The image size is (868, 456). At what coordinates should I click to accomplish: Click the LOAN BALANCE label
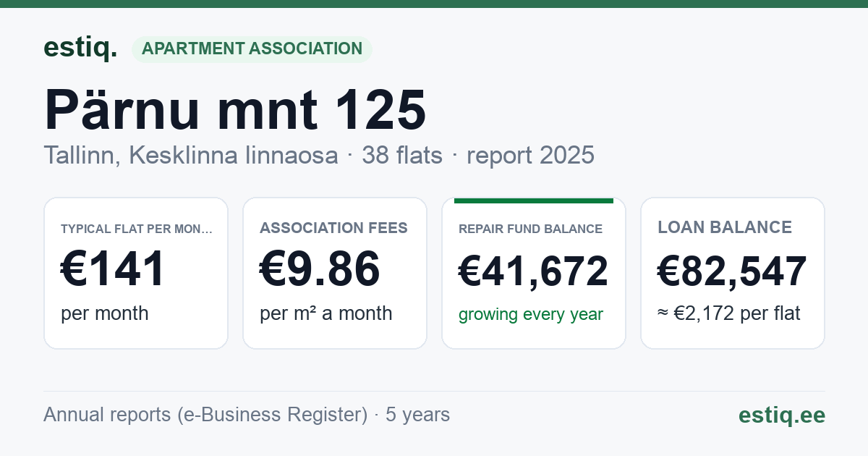coord(725,227)
